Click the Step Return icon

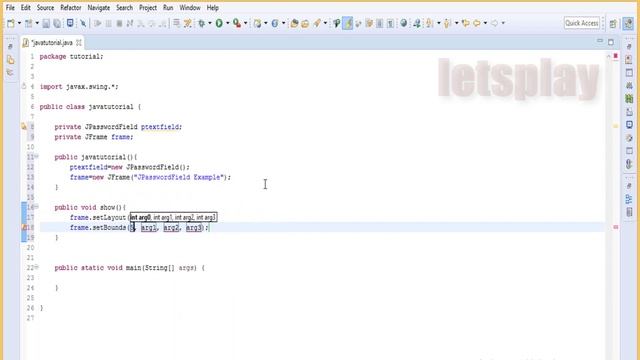[x=162, y=24]
